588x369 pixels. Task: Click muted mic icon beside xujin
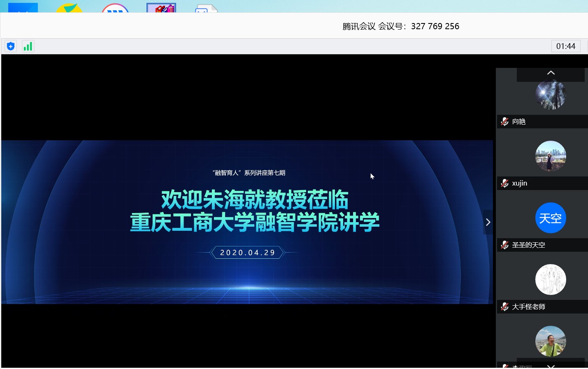[504, 183]
